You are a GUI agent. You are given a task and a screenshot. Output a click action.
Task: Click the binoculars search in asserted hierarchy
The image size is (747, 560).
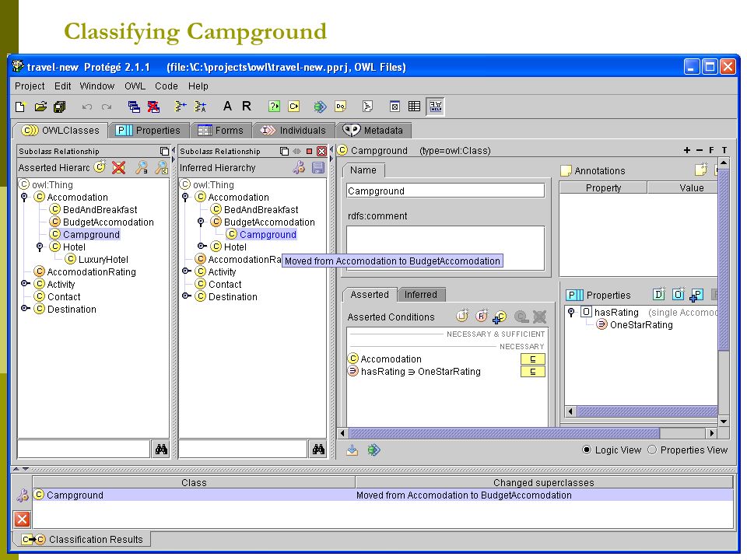(162, 449)
